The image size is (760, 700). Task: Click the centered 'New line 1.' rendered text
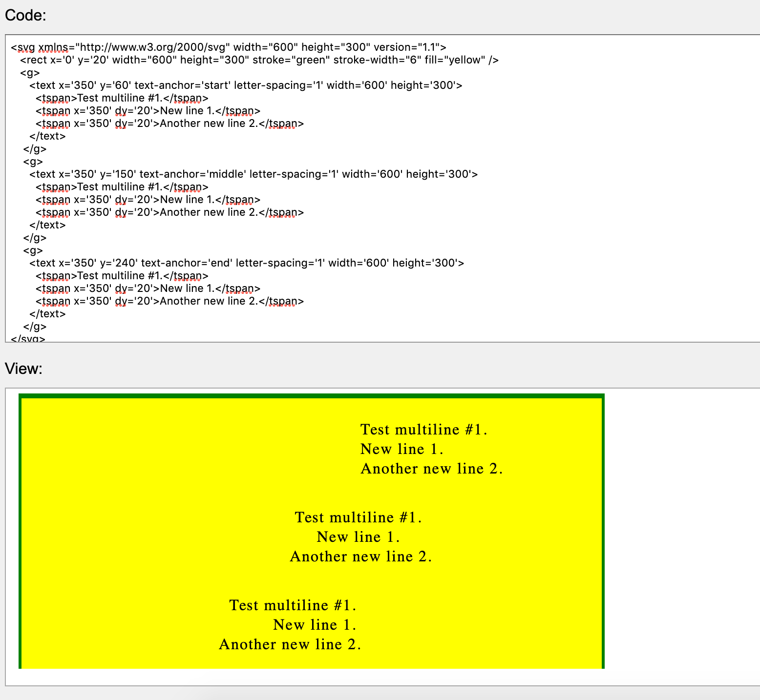point(359,537)
